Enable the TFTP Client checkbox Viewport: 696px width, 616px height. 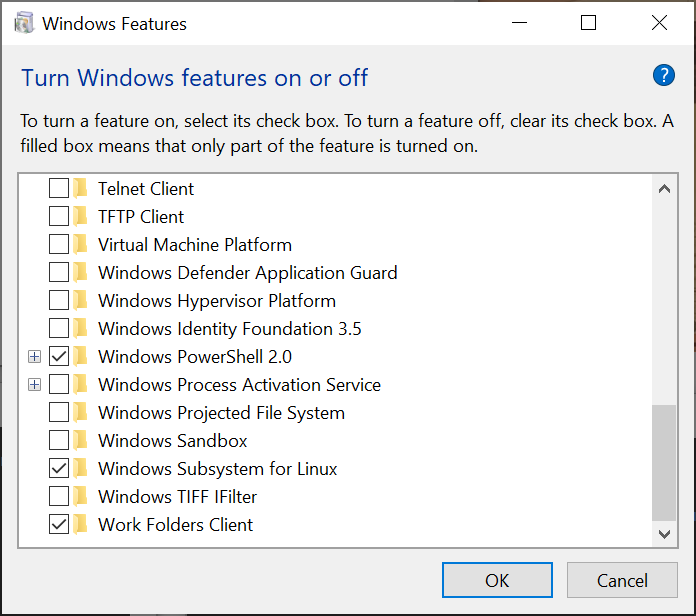pyautogui.click(x=59, y=217)
